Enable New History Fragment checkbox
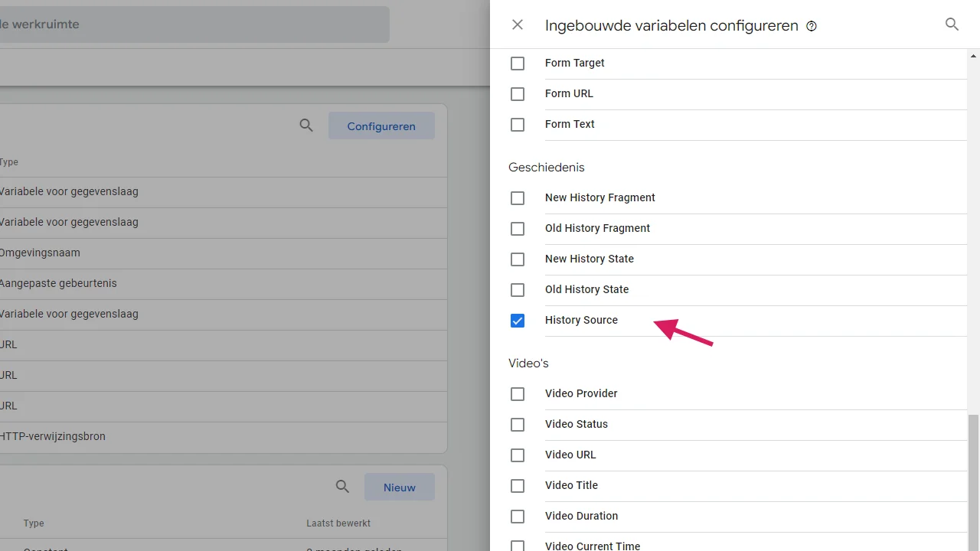 pyautogui.click(x=518, y=198)
